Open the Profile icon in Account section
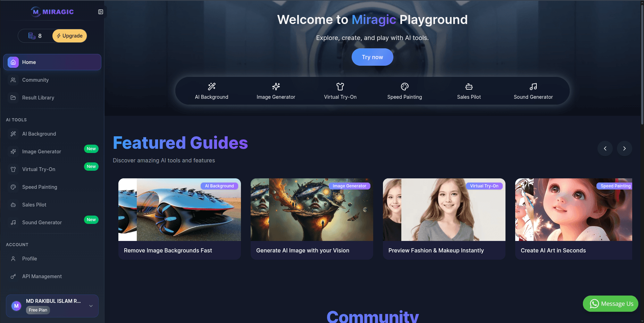644x323 pixels. pyautogui.click(x=13, y=258)
